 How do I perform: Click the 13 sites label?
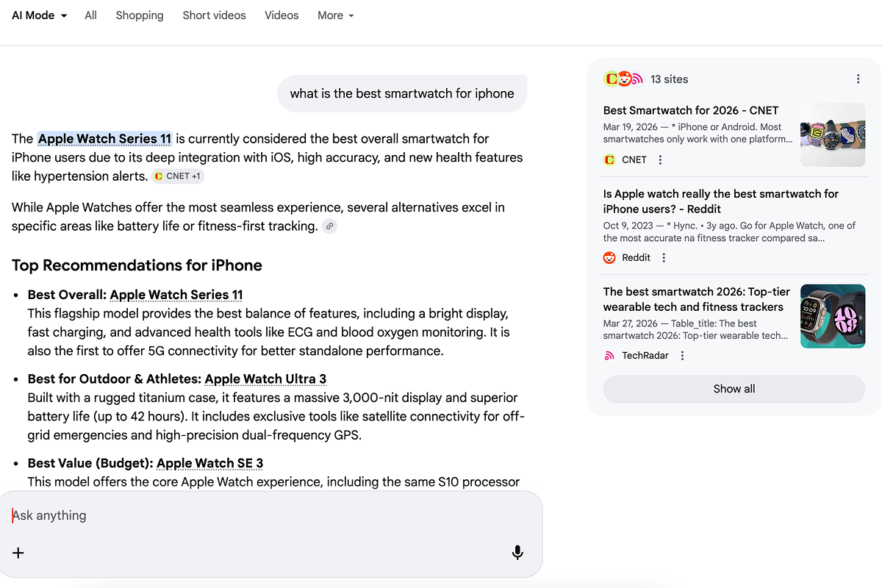pyautogui.click(x=670, y=79)
